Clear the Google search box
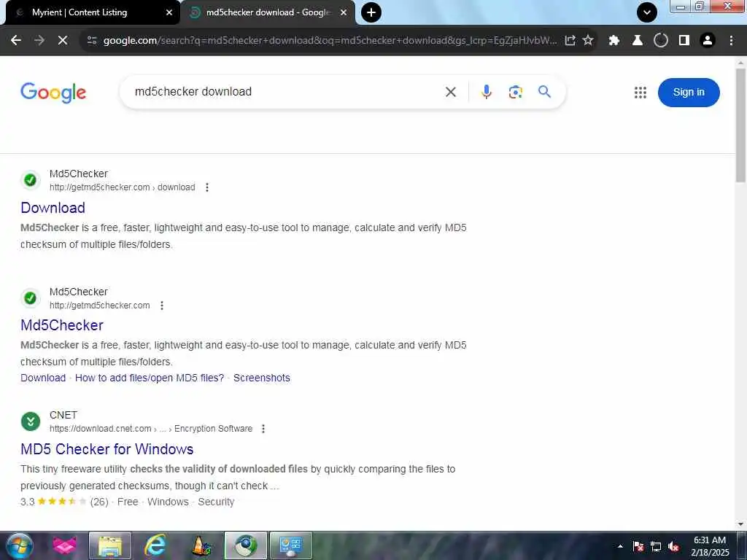The height and width of the screenshot is (560, 747). tap(451, 92)
